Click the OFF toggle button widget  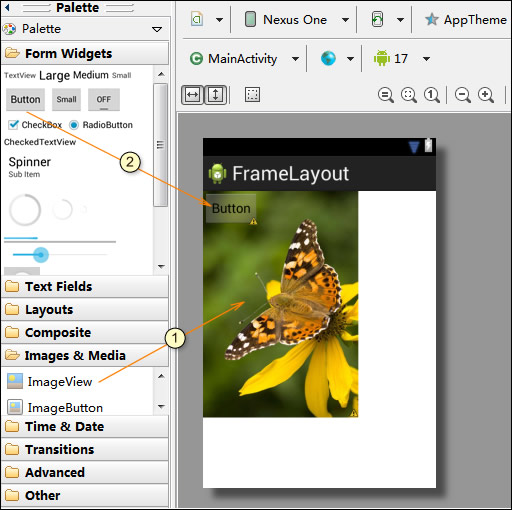click(104, 99)
